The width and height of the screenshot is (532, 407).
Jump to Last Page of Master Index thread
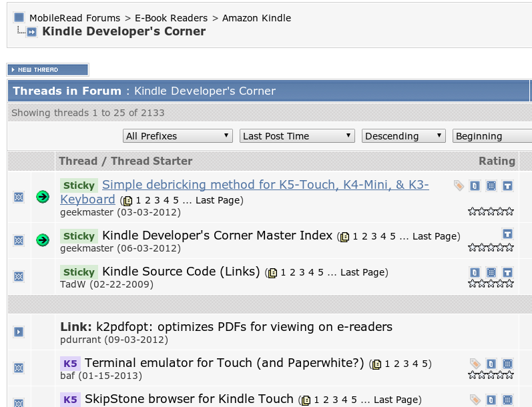coord(434,236)
